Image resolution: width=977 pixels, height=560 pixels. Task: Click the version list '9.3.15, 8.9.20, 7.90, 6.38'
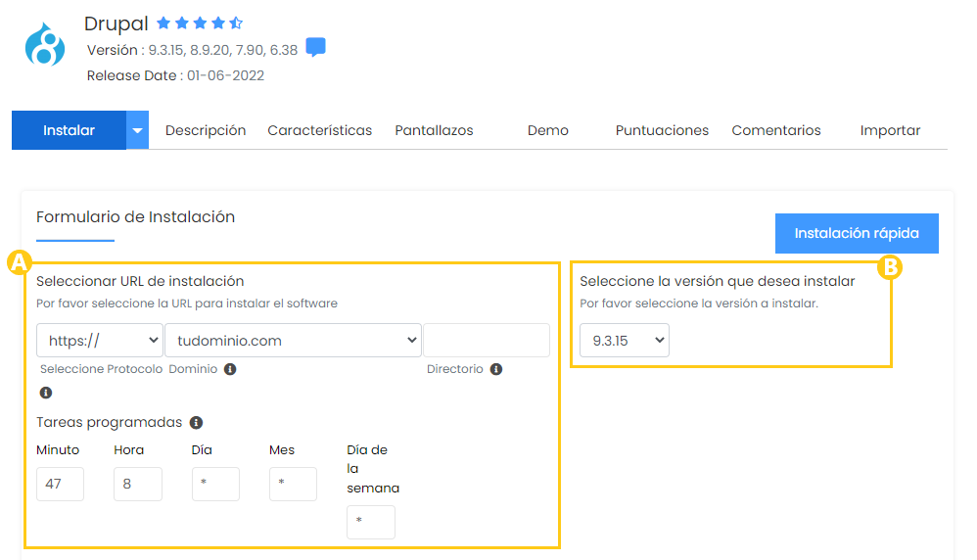[223, 50]
